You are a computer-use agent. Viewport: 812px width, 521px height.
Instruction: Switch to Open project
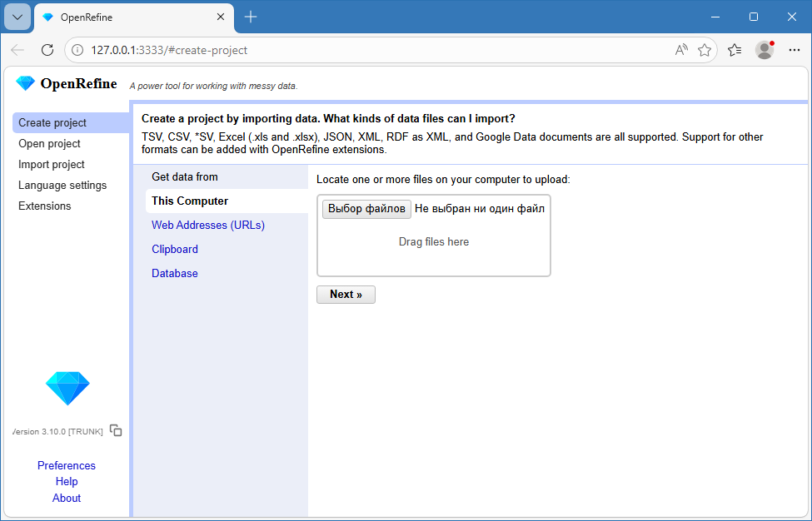click(x=49, y=143)
